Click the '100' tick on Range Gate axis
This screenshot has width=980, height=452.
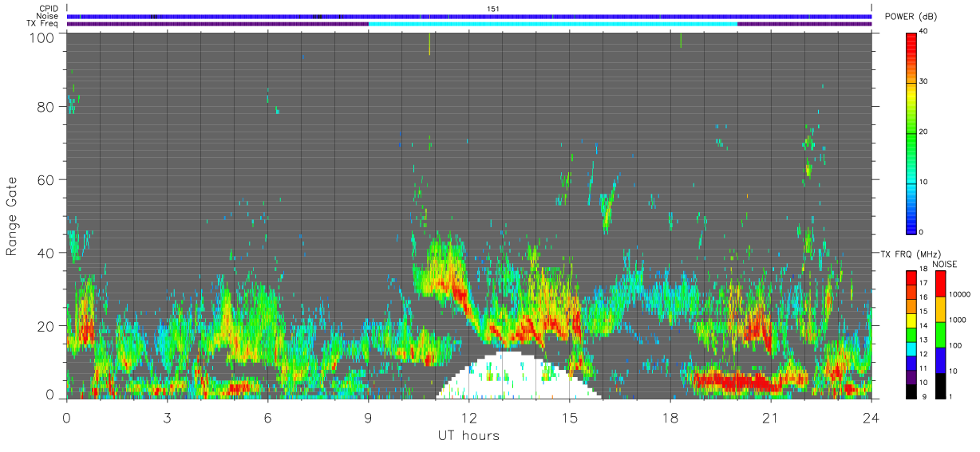point(41,37)
